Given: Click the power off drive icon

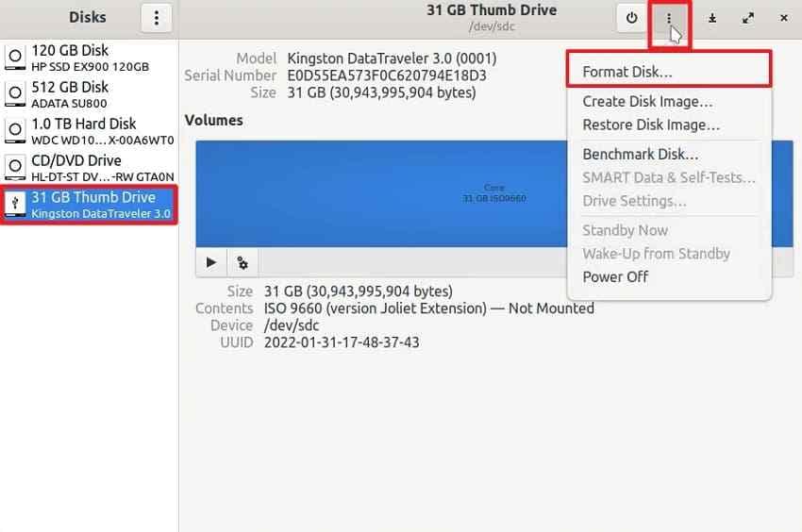Looking at the screenshot, I should (x=631, y=18).
